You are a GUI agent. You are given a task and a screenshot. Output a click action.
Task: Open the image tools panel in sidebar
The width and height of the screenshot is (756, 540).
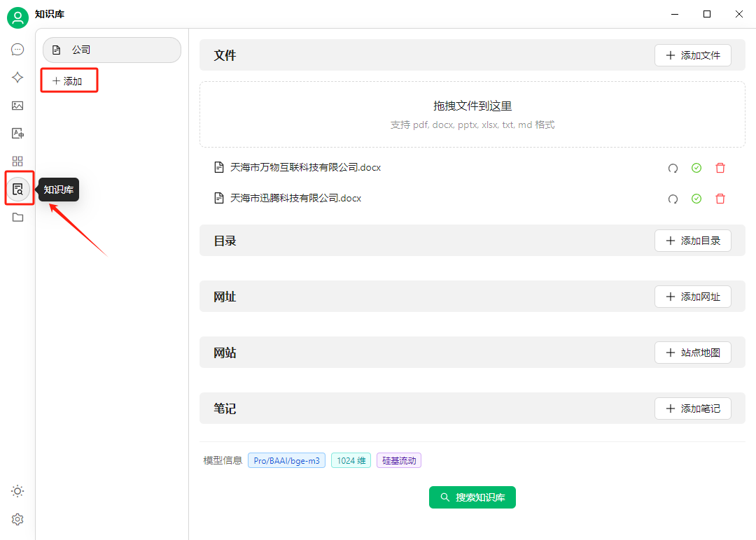point(17,106)
